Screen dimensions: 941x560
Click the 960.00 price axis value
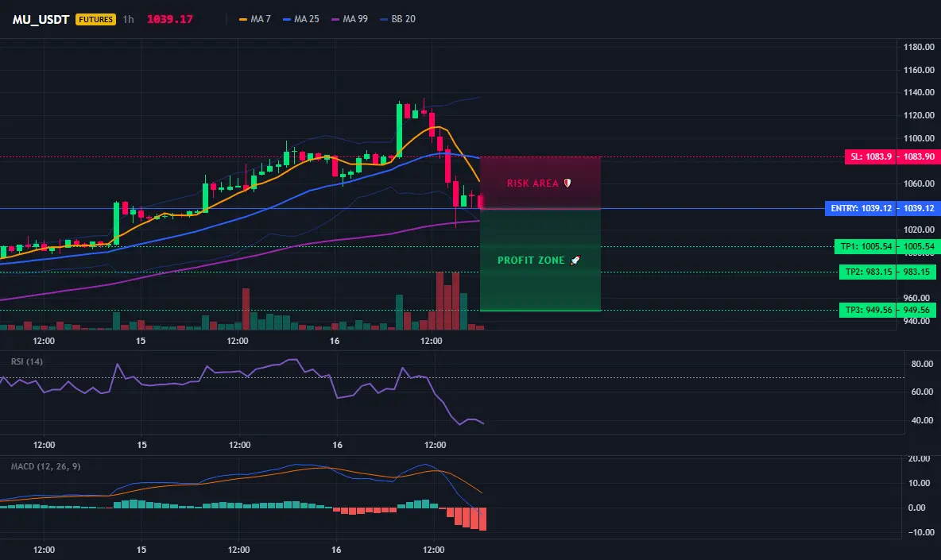tap(916, 298)
